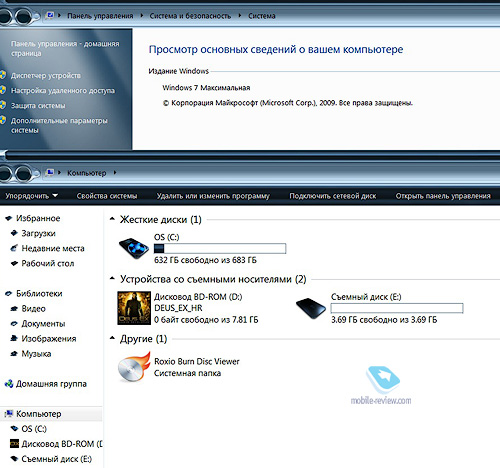Open Настройка удаленного доступа link
This screenshot has height=468, width=500.
63,91
